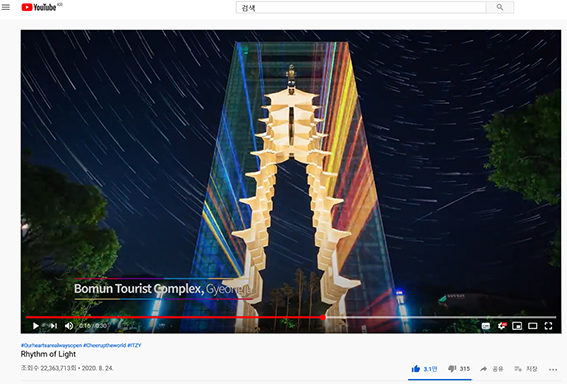Screen dimensions: 567x384
Task: Switch to theater mode
Action: point(533,326)
